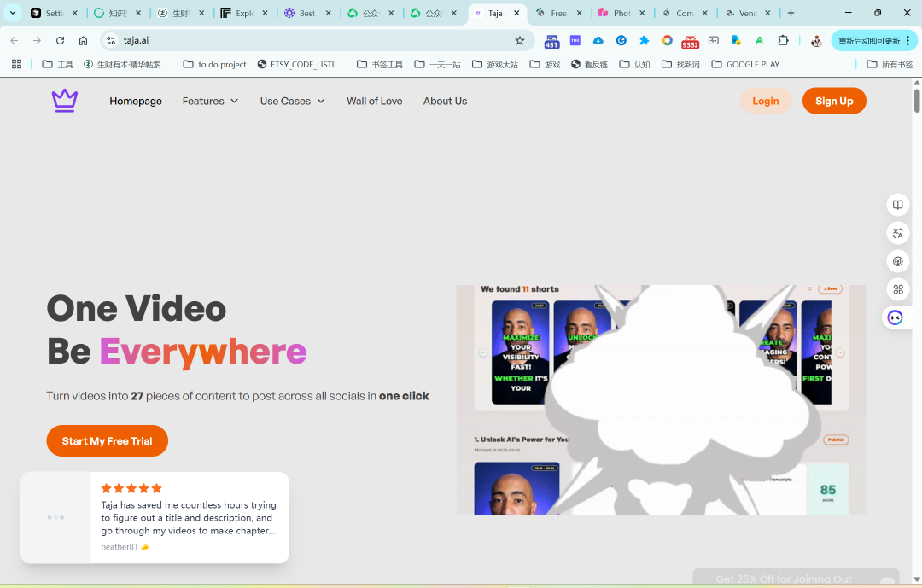
Task: Open the 所有书签 all bookmarks folder
Action: click(x=890, y=64)
